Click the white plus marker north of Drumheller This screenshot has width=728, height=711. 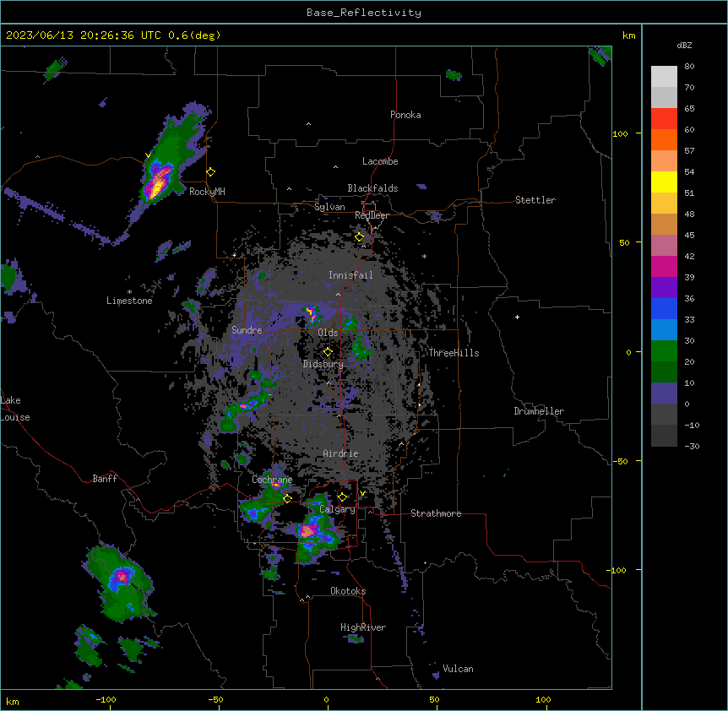(517, 317)
